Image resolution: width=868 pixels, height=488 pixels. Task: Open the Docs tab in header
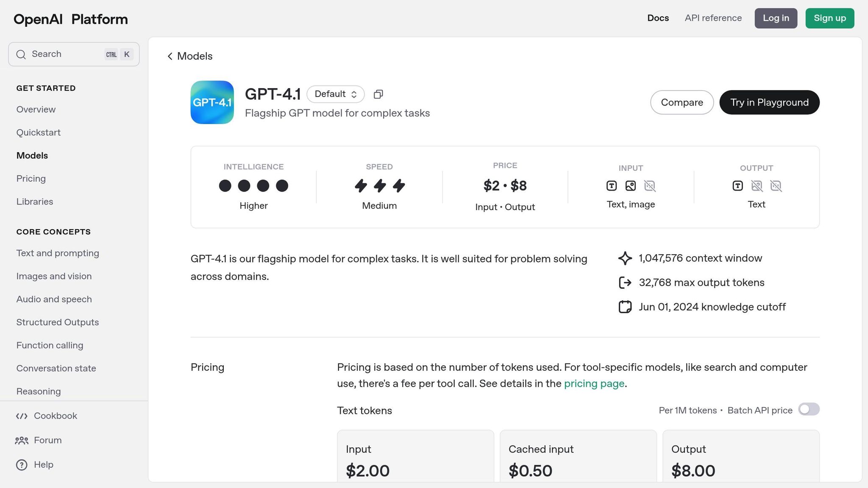coord(658,18)
